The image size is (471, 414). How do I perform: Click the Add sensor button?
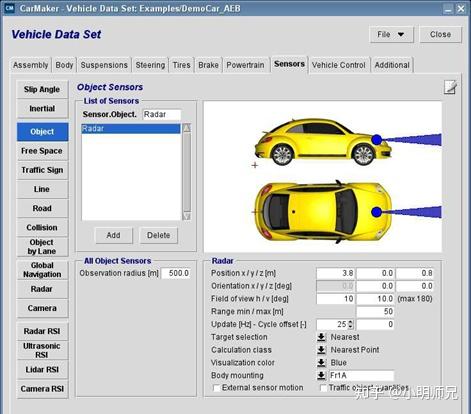[x=114, y=235]
